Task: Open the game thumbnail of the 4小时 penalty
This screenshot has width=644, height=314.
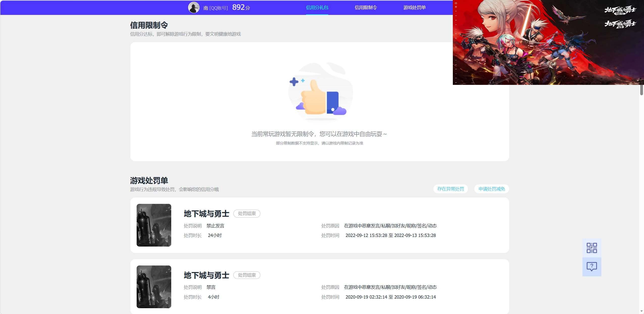Action: click(x=154, y=287)
